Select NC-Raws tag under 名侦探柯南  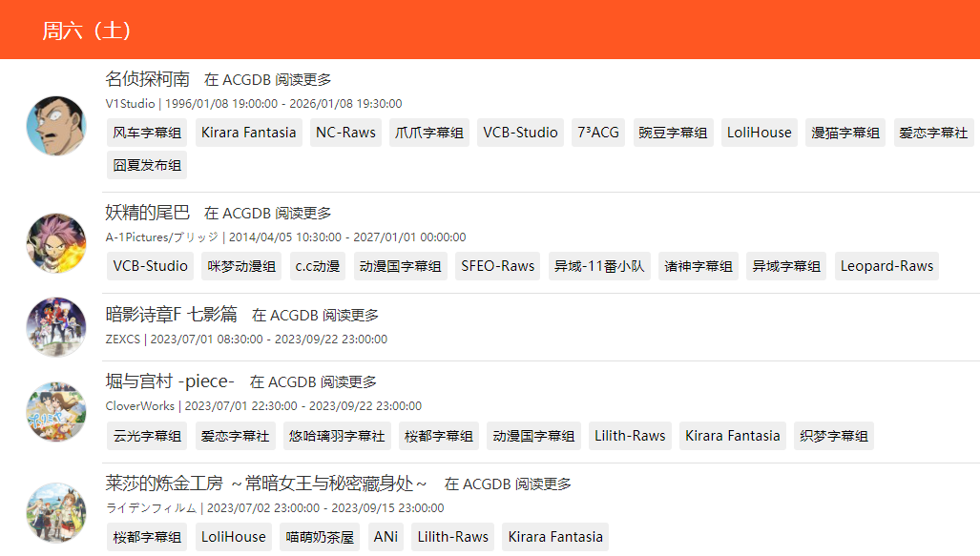tap(345, 133)
